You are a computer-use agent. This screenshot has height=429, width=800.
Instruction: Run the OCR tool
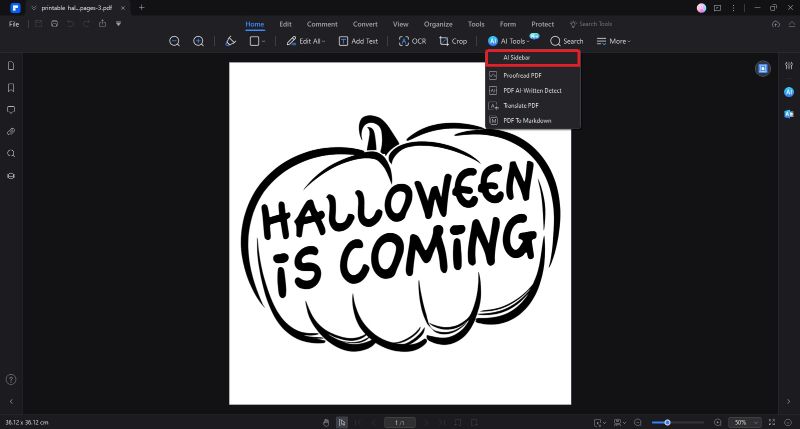(x=412, y=41)
